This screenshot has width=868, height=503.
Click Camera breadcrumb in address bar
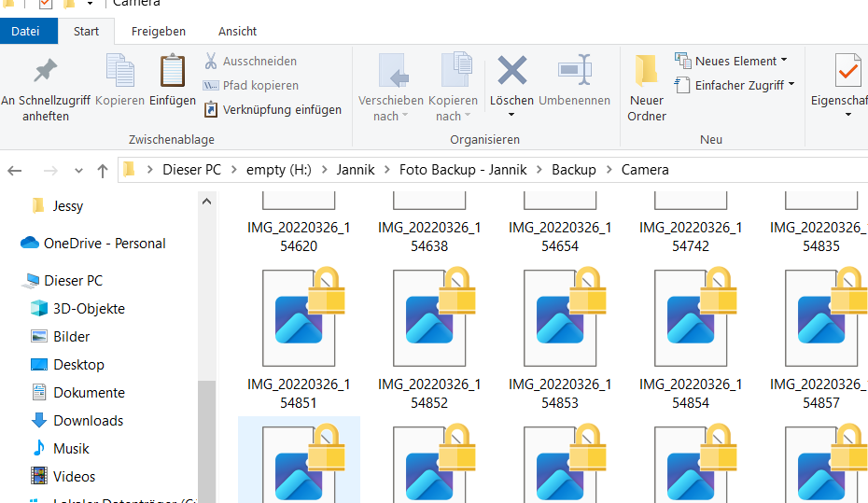(x=645, y=169)
